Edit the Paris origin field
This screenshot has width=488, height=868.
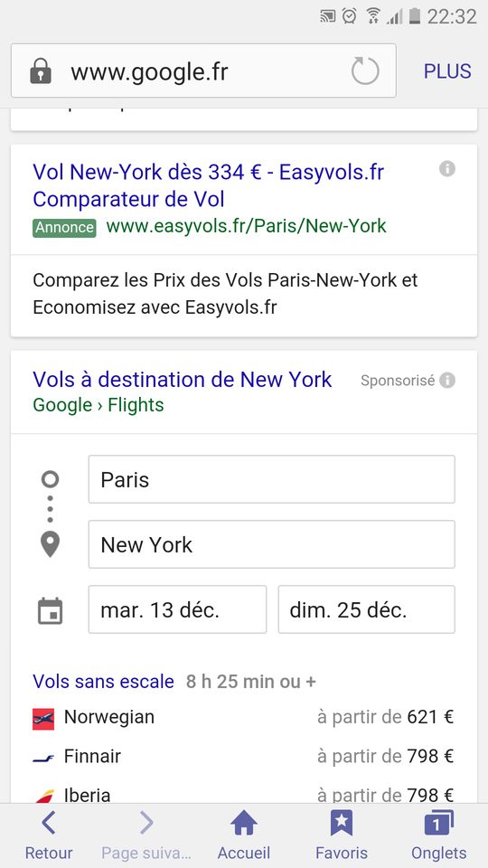point(272,479)
